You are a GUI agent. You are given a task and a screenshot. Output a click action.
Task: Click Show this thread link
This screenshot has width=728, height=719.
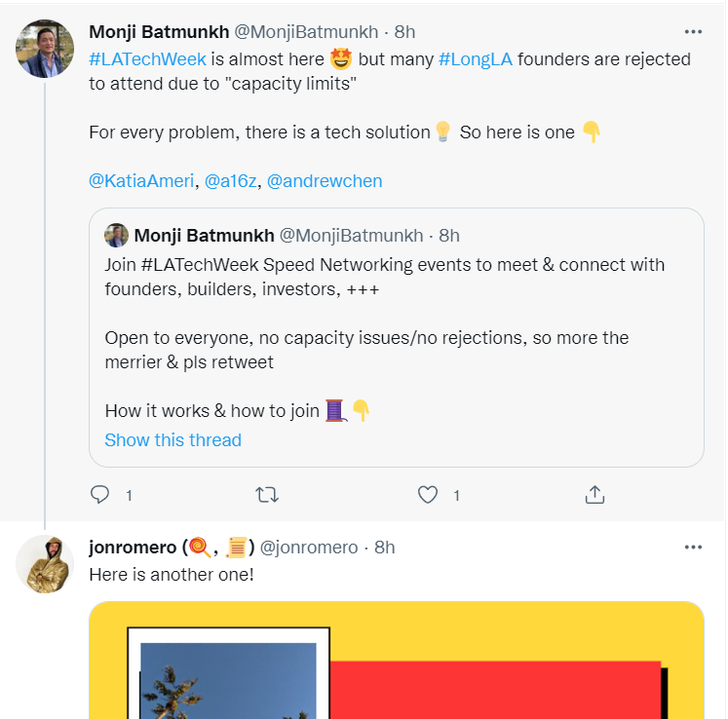click(172, 439)
